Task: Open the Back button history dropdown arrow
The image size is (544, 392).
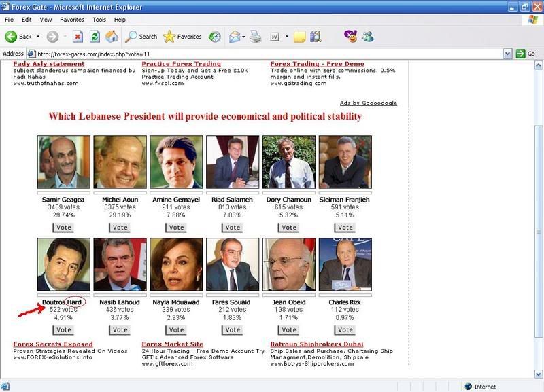Action: (x=38, y=37)
